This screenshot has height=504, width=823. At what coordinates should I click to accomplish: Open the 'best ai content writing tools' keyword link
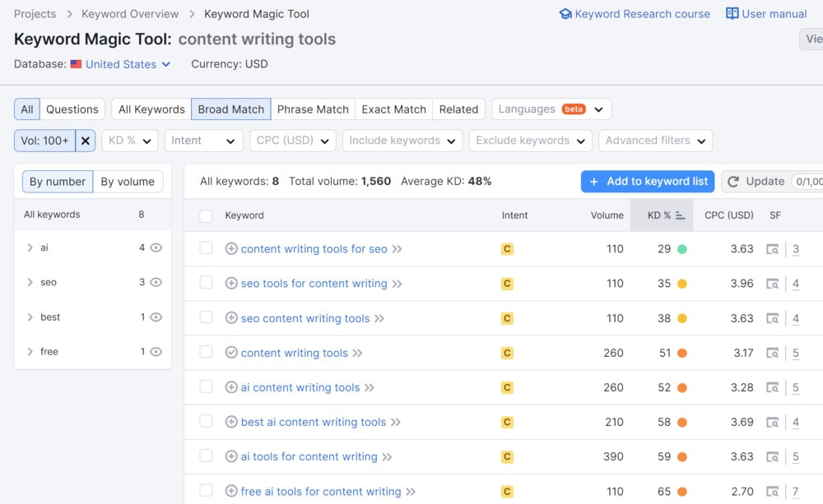[x=314, y=422]
